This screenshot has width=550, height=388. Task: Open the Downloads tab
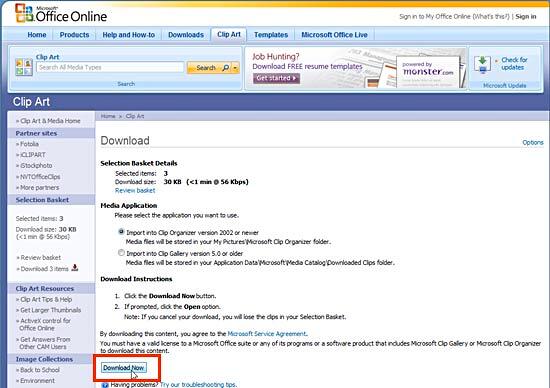tap(186, 35)
